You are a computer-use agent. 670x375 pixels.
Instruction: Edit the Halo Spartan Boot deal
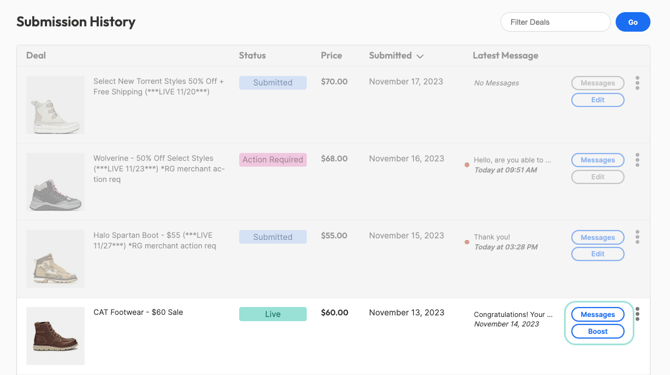point(597,254)
